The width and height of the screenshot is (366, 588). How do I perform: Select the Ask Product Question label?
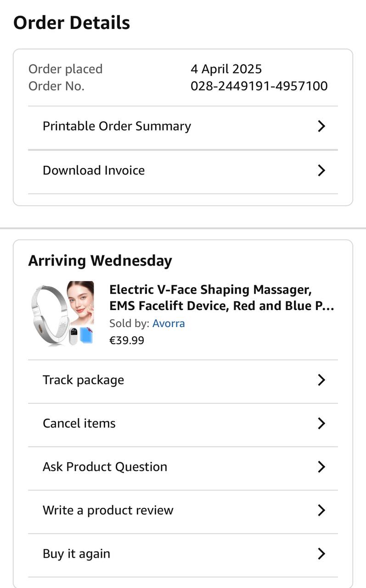coord(105,467)
